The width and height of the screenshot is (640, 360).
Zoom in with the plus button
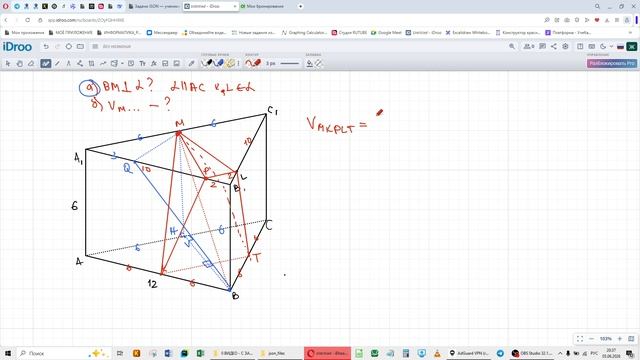pos(620,339)
